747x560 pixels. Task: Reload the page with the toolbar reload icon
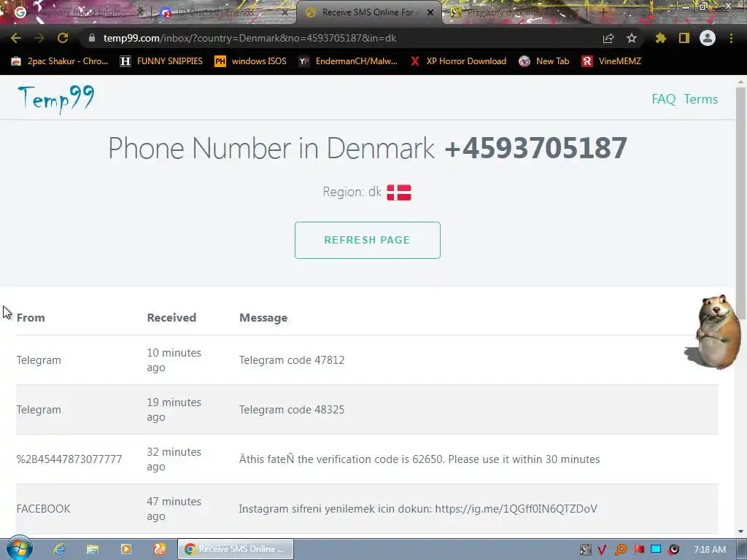(63, 38)
